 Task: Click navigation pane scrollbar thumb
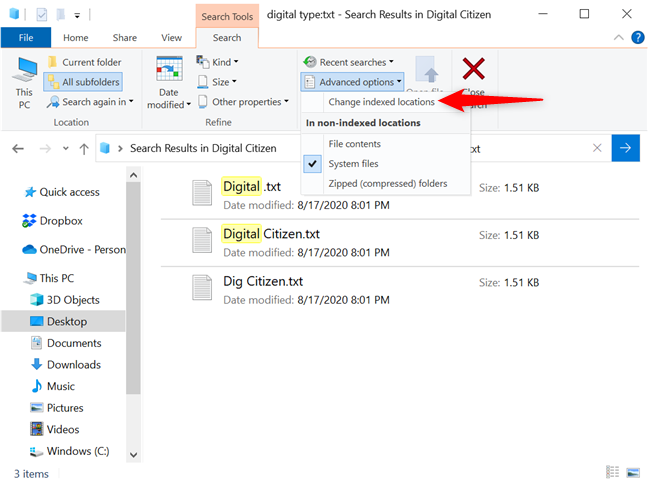click(x=133, y=288)
